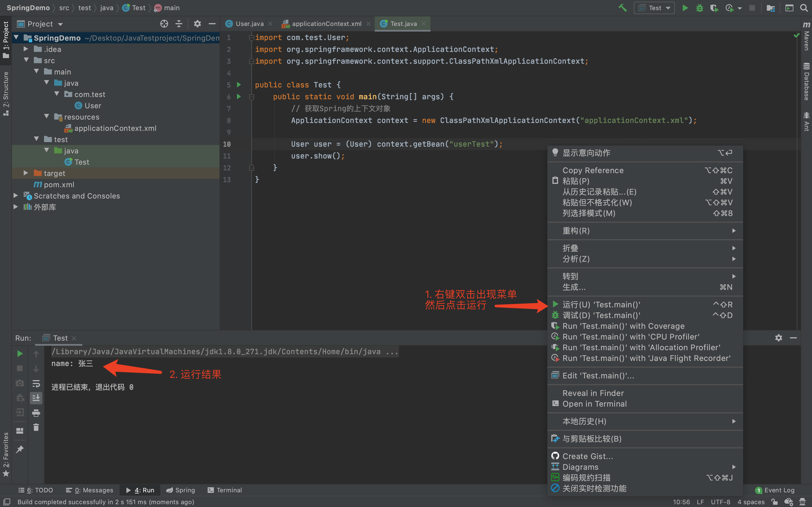Image resolution: width=812 pixels, height=507 pixels.
Task: Open the Terminal tool window
Action: (x=225, y=490)
